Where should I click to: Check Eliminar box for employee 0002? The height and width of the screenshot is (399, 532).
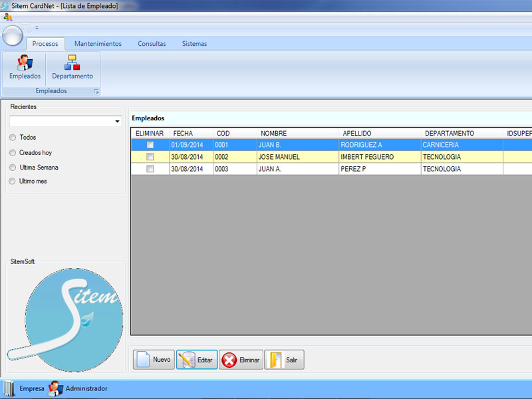point(150,157)
